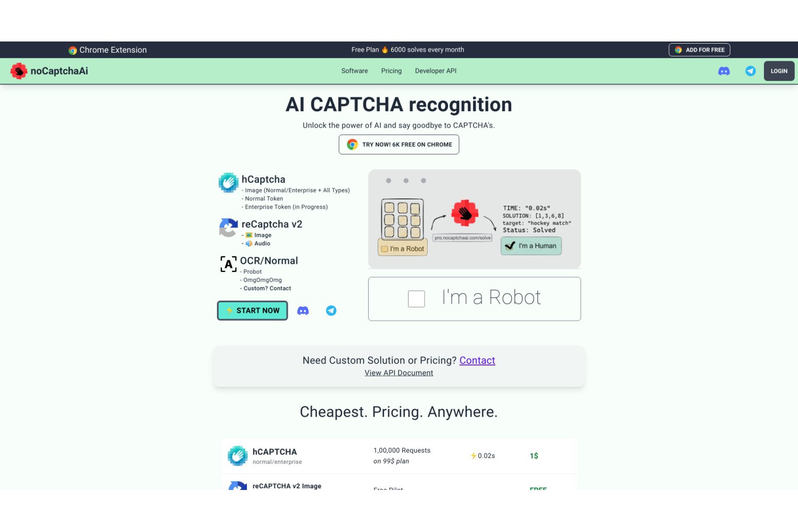Image resolution: width=798 pixels, height=532 pixels.
Task: Open the Developer API menu item
Action: coord(436,71)
